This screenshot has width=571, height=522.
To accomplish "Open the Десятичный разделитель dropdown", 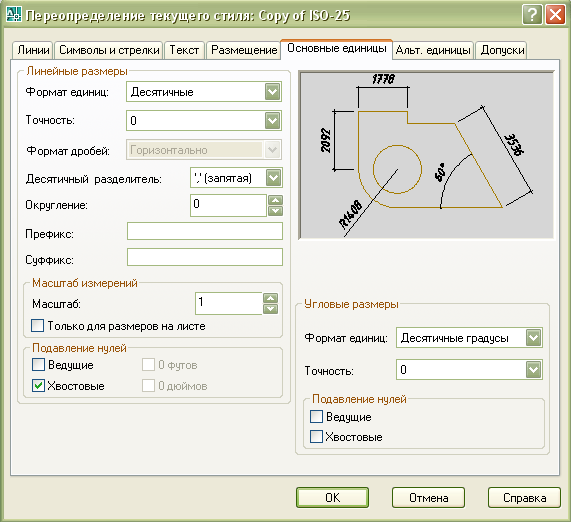I will coord(236,178).
